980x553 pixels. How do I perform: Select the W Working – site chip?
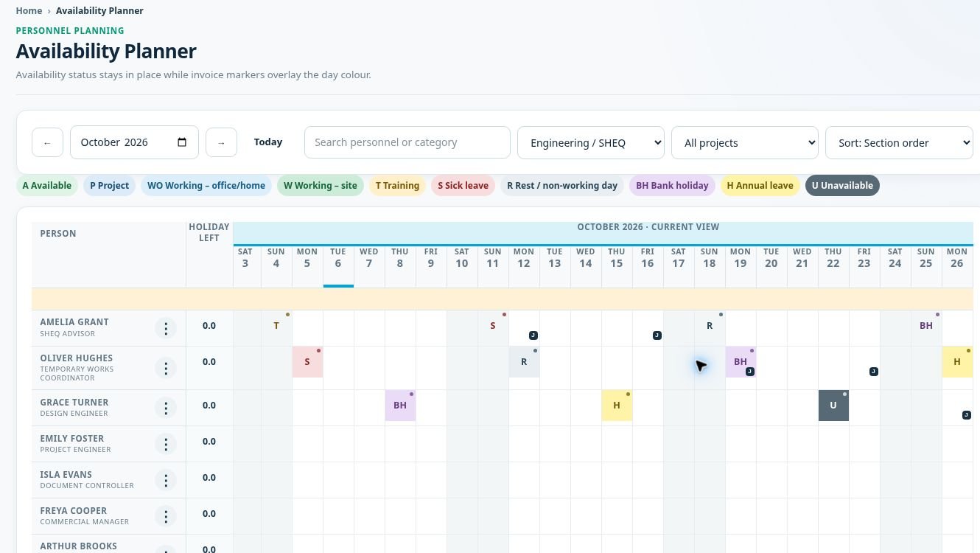point(321,186)
